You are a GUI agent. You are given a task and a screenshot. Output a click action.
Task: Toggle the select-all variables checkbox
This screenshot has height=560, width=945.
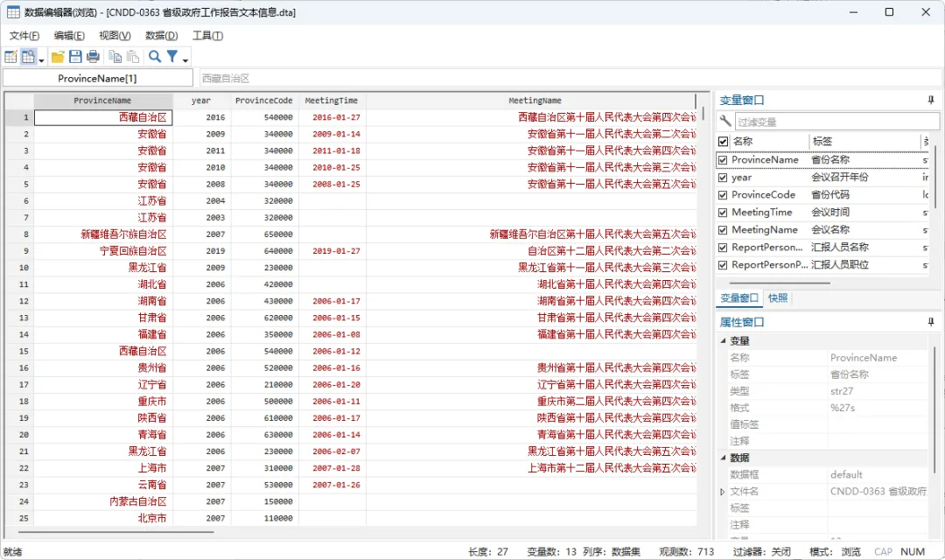(x=724, y=142)
